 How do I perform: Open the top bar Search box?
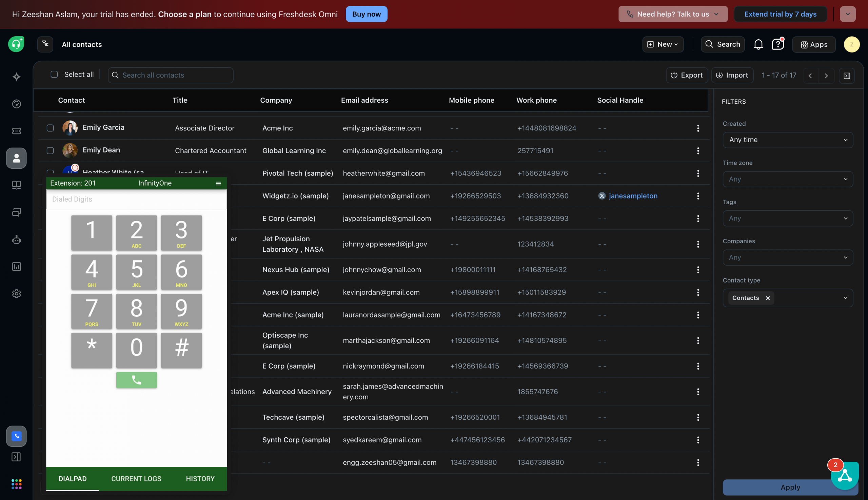coord(722,44)
